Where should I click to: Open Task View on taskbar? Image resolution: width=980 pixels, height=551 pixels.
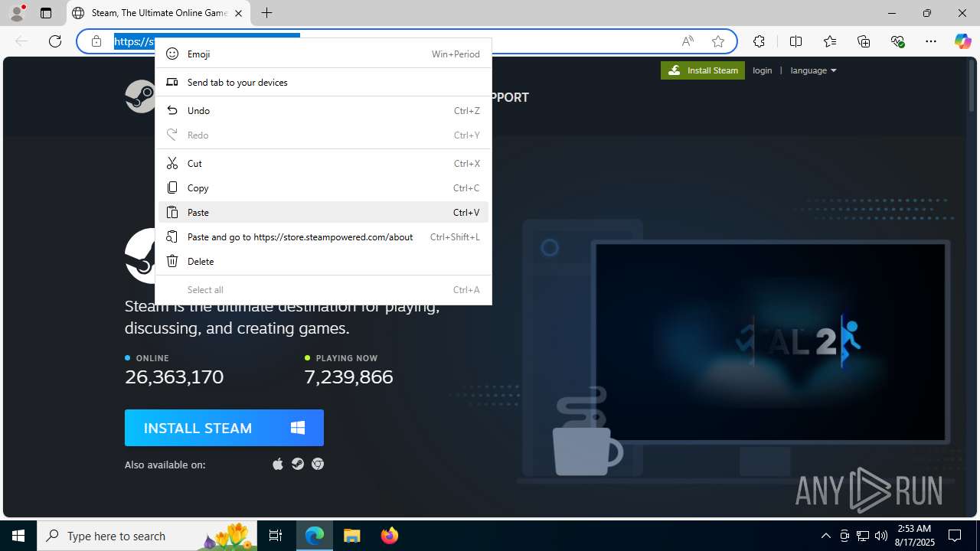click(x=276, y=536)
